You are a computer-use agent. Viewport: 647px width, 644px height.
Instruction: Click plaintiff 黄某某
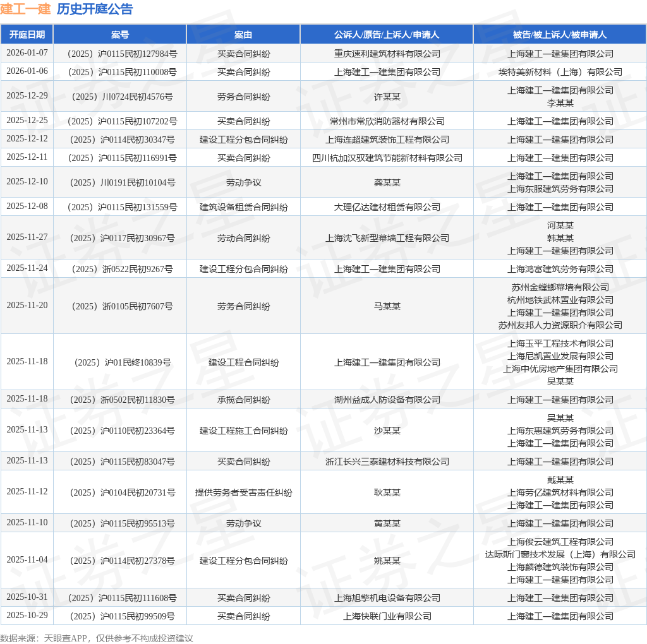pyautogui.click(x=387, y=523)
